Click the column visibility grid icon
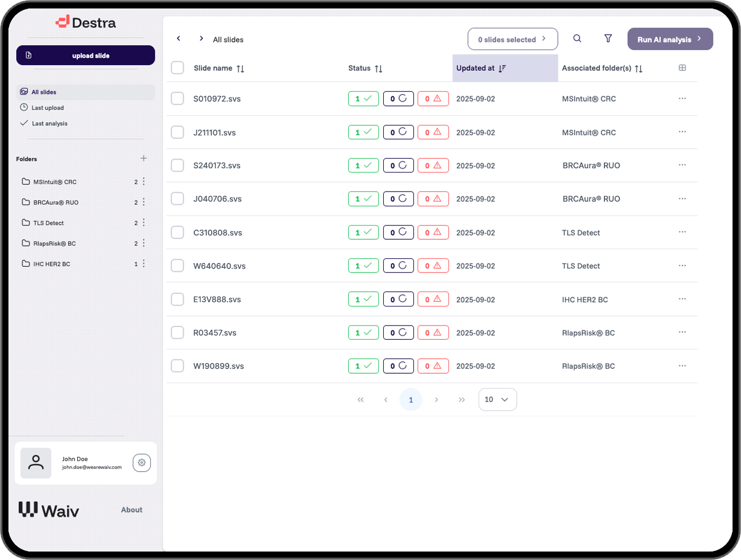This screenshot has height=560, width=741. (x=682, y=68)
